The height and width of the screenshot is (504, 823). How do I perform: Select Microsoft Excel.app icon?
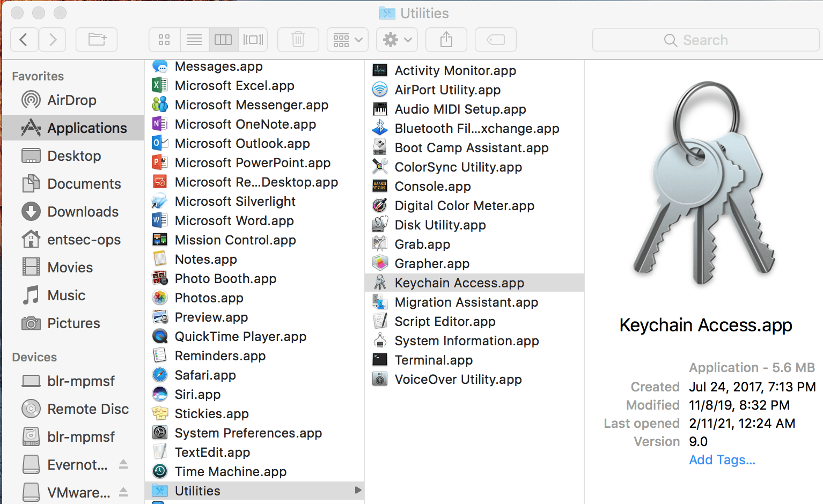coord(160,86)
